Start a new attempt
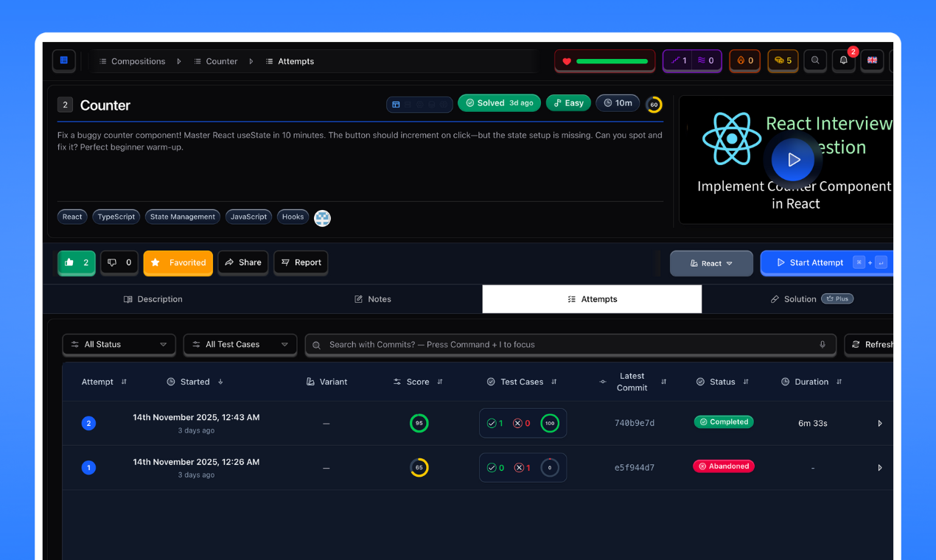936x560 pixels. click(826, 263)
